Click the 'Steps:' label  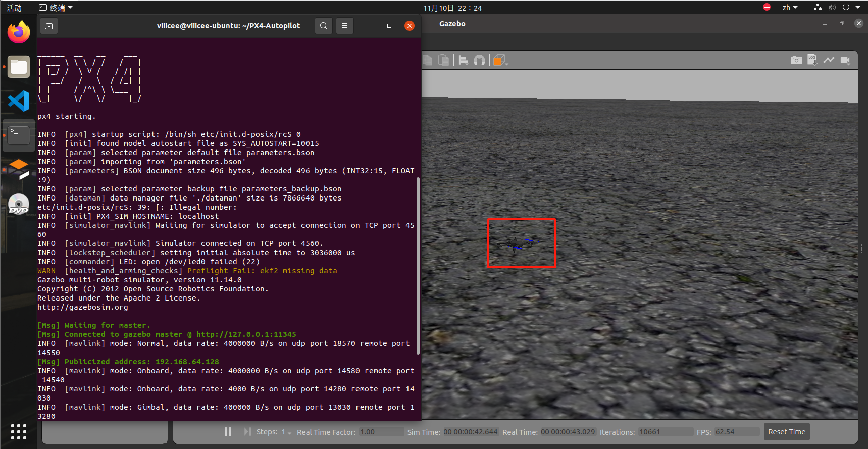pos(267,432)
